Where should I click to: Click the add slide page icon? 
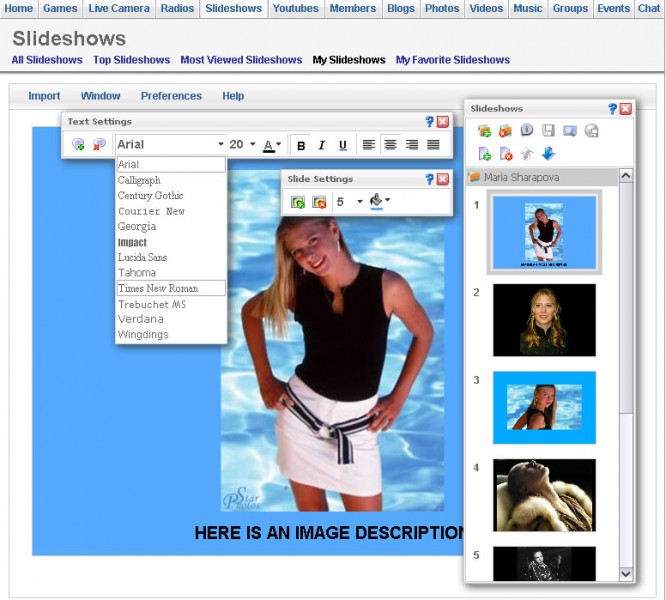point(485,154)
